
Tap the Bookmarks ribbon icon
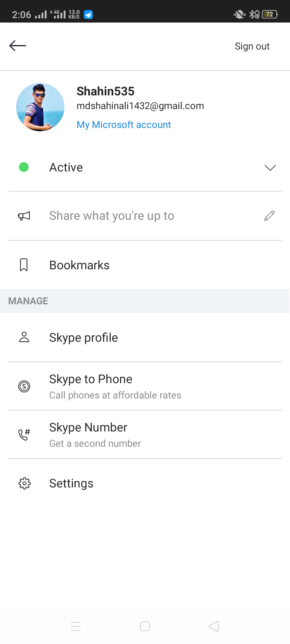[24, 265]
